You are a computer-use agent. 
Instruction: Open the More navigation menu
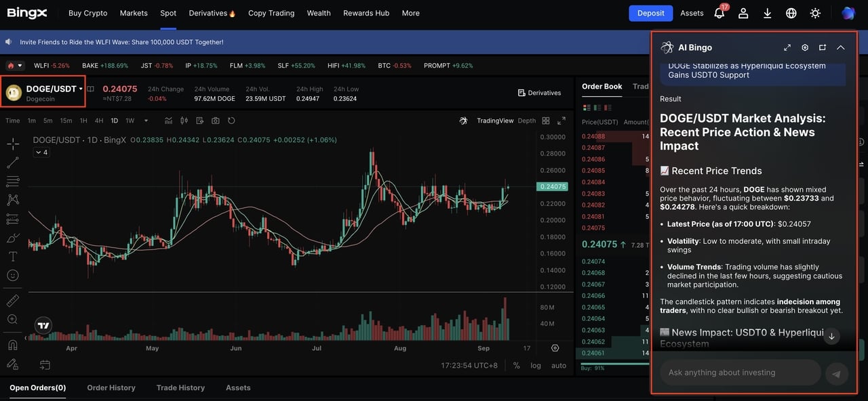tap(410, 13)
